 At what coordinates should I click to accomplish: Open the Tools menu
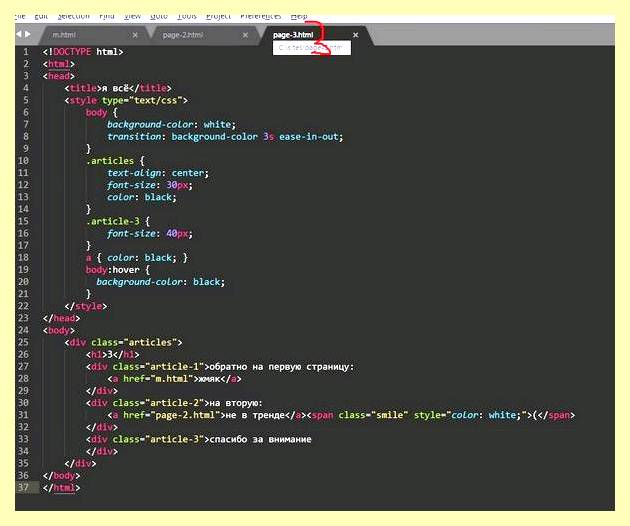pos(187,16)
